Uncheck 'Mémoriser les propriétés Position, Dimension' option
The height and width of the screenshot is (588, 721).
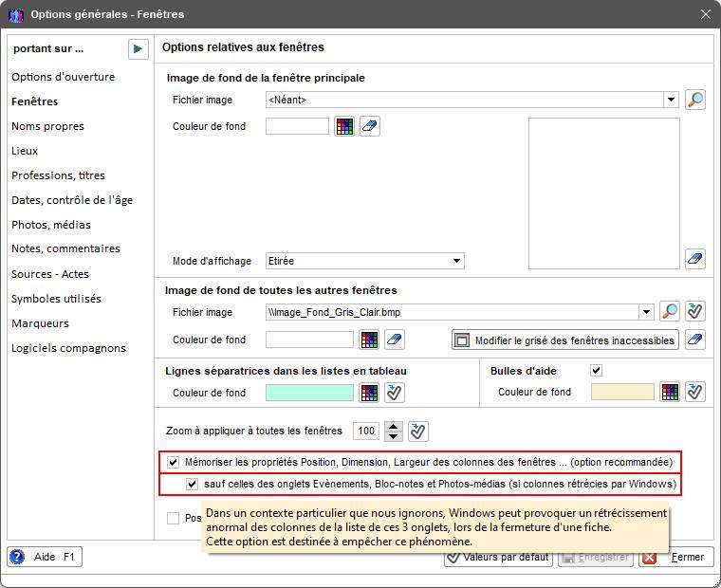(173, 462)
